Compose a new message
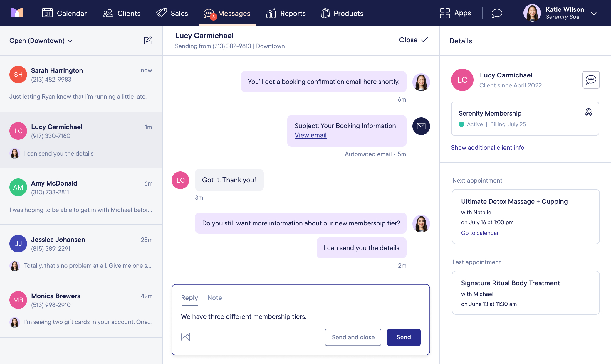Image resolution: width=611 pixels, height=364 pixels. (x=148, y=41)
